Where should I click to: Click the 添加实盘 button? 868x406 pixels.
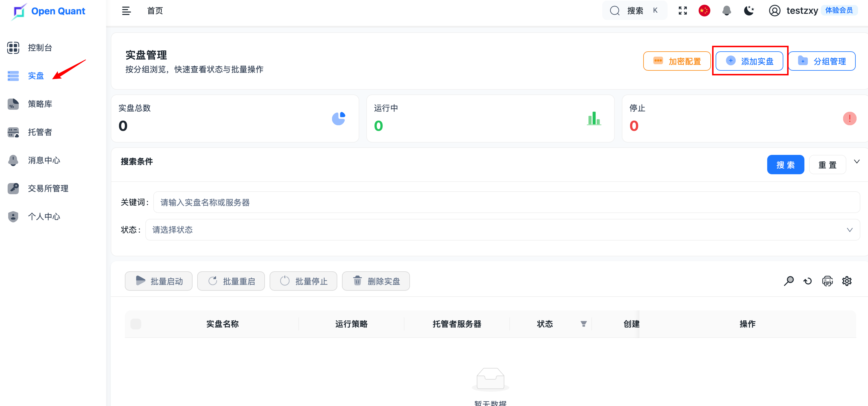pos(749,61)
